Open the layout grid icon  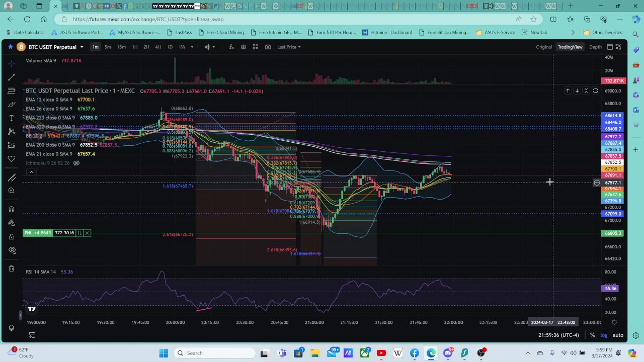click(x=255, y=47)
